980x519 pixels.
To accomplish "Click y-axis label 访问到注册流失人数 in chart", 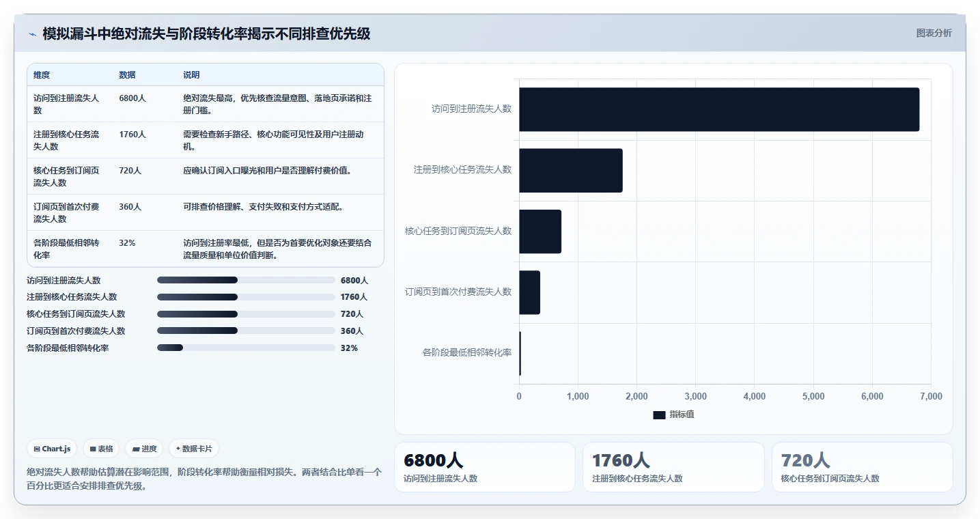I will tap(472, 109).
